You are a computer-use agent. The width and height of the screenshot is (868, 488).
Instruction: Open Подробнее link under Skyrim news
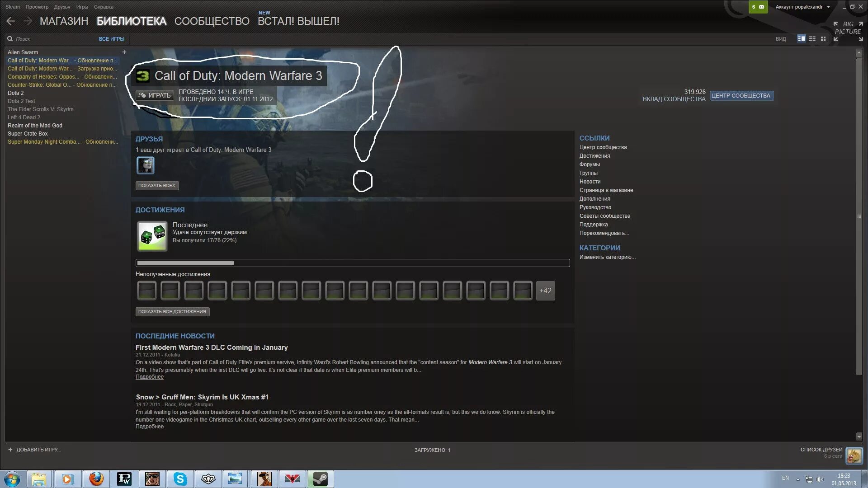150,427
